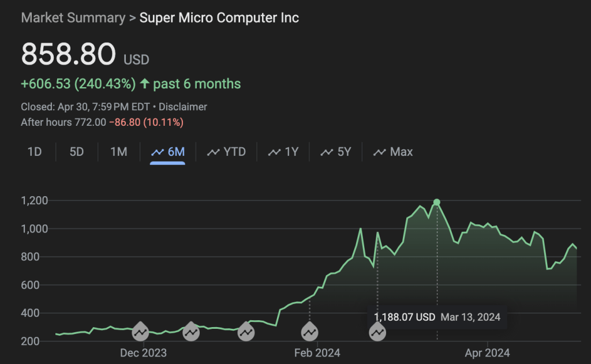
Task: View the 5Y price history tab
Action: tap(336, 152)
